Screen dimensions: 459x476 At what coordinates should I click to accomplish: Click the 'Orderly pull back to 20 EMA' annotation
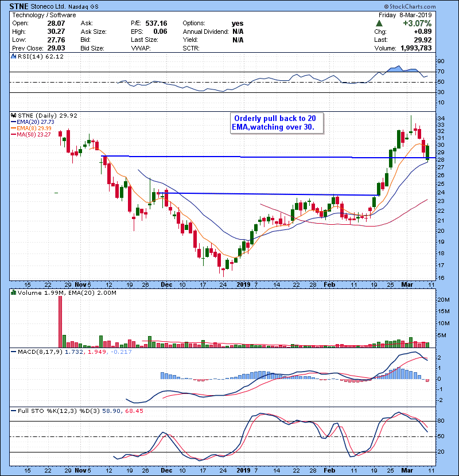coord(277,123)
